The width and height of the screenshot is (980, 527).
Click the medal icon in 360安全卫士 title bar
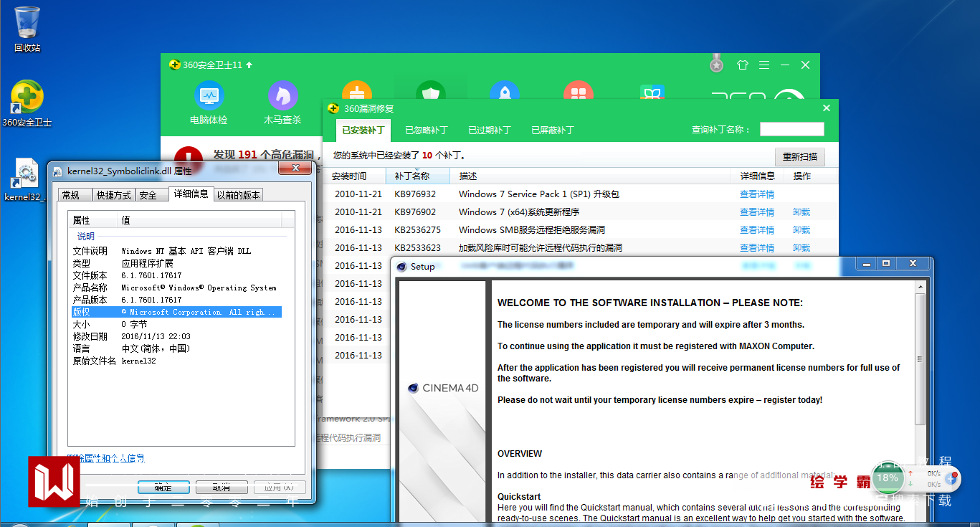click(x=716, y=64)
